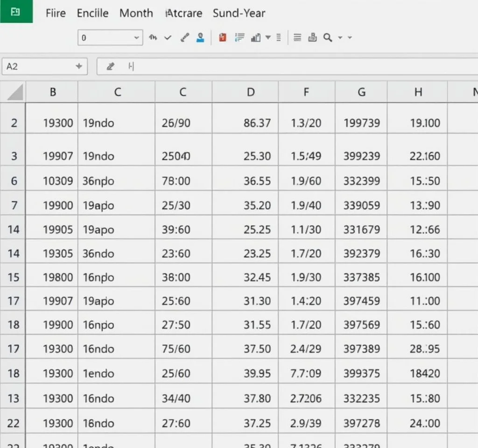
Task: Click the blue person icon in toolbar
Action: [x=200, y=38]
